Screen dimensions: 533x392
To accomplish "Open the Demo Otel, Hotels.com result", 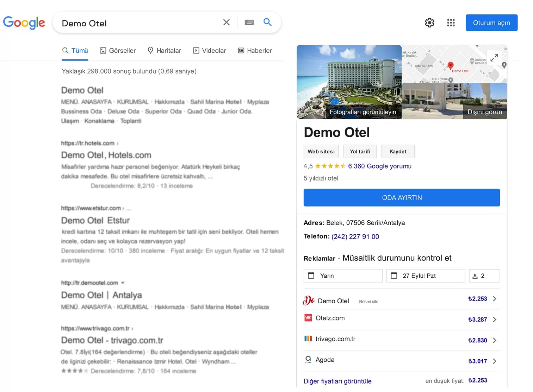I will coord(106,155).
